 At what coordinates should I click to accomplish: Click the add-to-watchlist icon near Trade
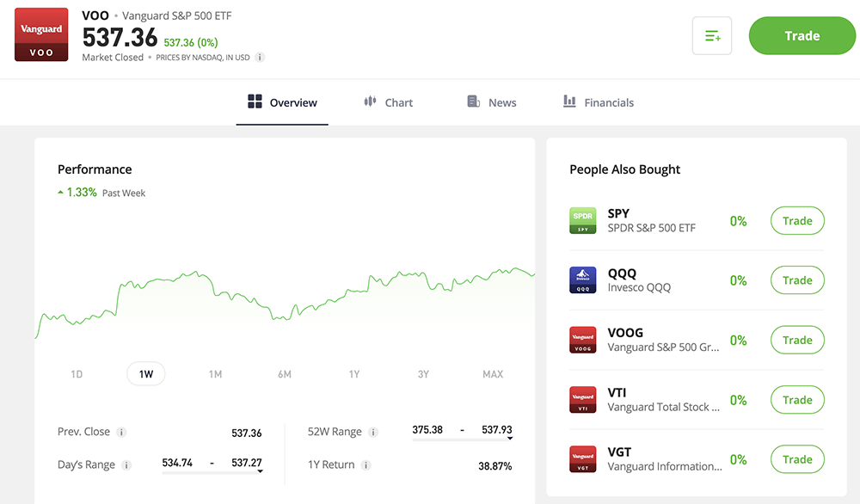(711, 35)
